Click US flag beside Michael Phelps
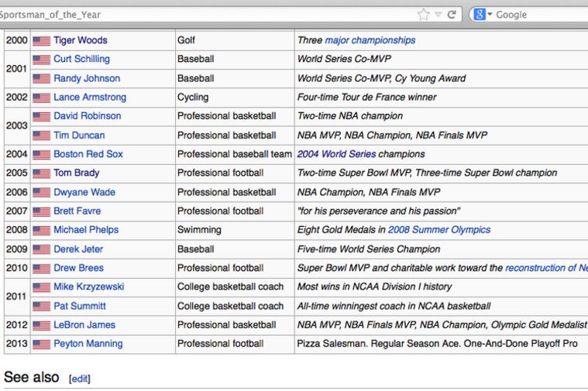Screen dimensions: 588x391 click(41, 231)
